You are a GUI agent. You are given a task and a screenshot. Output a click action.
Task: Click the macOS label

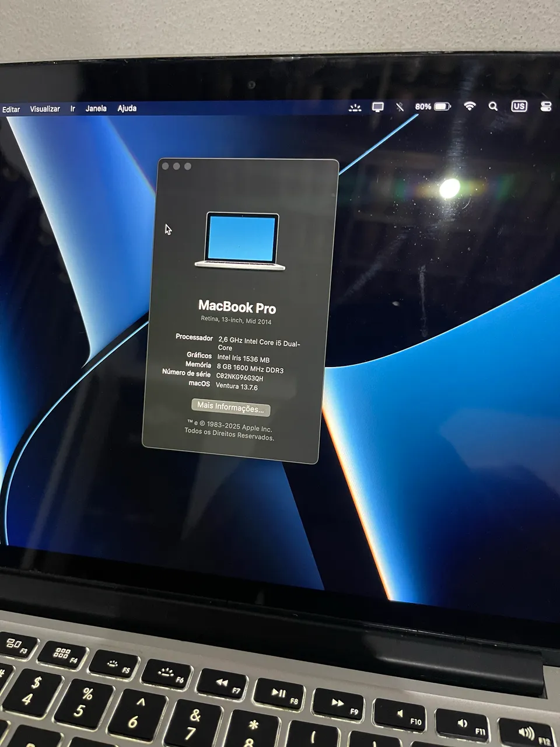tap(199, 383)
